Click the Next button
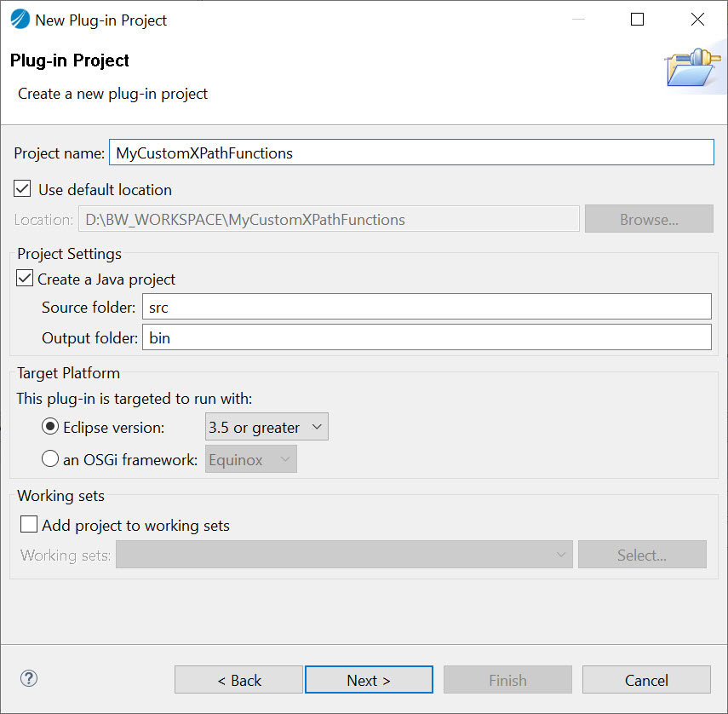728x714 pixels. tap(368, 680)
